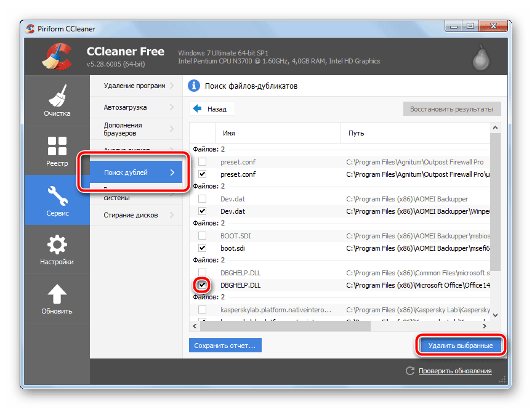Image resolution: width=532 pixels, height=409 pixels.
Task: Select the Сервис wrench icon
Action: pos(57,196)
